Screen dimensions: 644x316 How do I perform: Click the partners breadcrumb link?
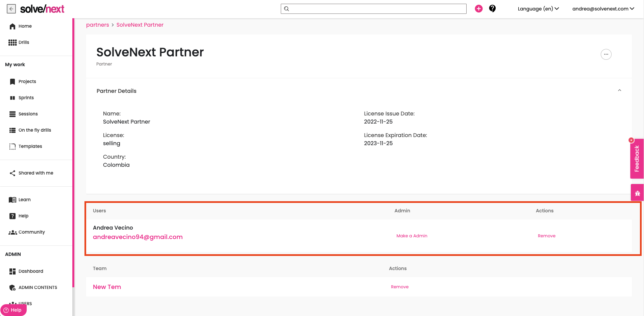(x=98, y=25)
